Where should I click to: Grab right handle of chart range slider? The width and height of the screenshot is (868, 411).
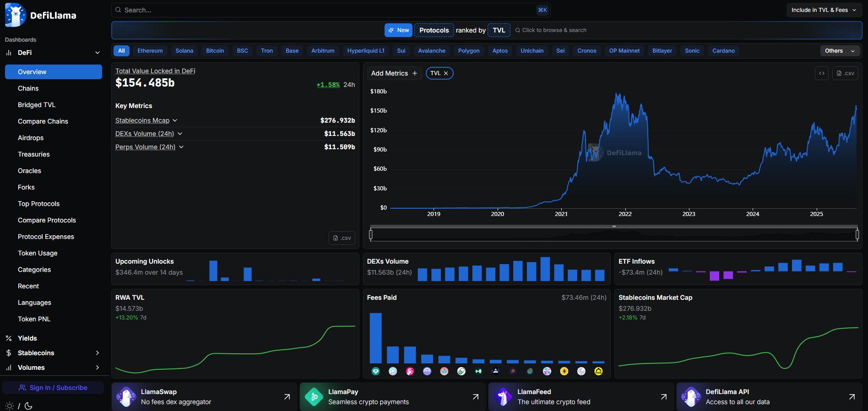pos(857,235)
